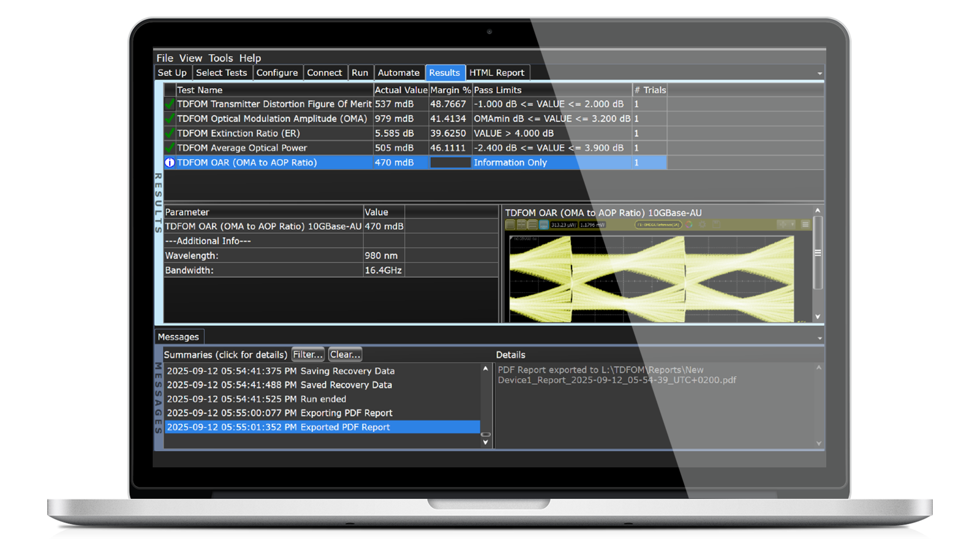The width and height of the screenshot is (980, 551).
Task: Switch to the HTML Report tab
Action: 497,72
